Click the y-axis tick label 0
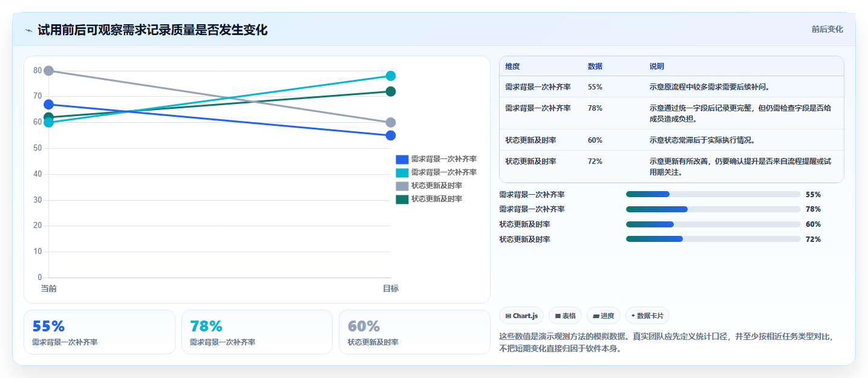The height and width of the screenshot is (378, 868). [x=40, y=278]
